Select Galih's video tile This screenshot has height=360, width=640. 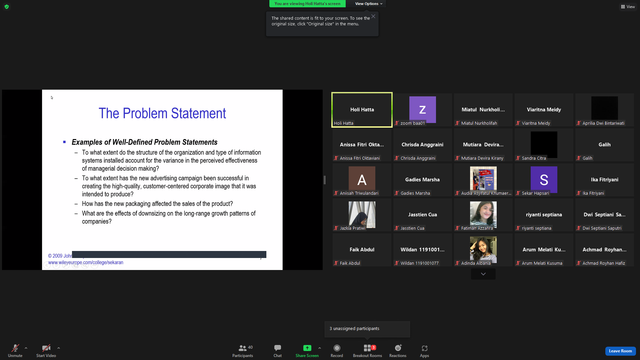(x=604, y=145)
